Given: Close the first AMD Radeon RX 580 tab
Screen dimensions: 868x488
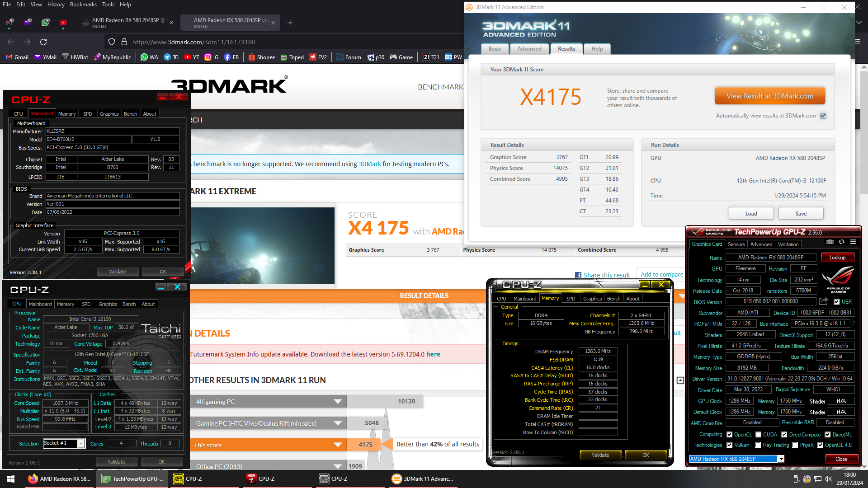Looking at the screenshot, I should [x=171, y=23].
